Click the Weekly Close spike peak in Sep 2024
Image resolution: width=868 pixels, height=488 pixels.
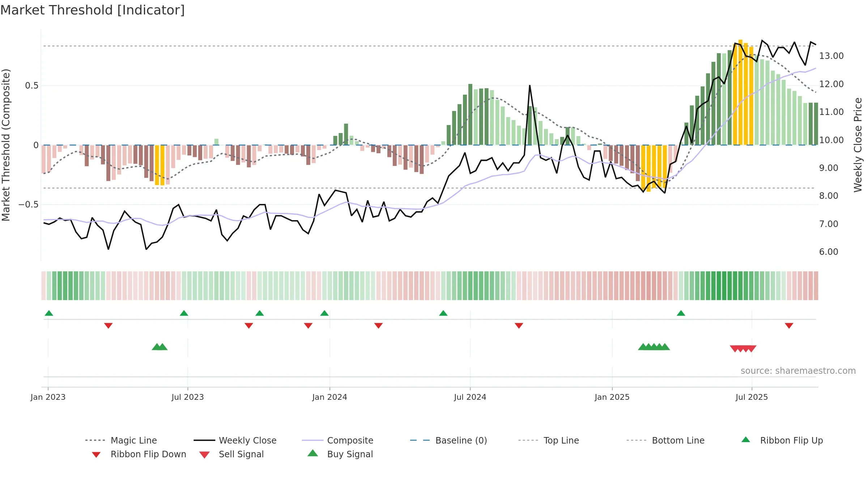click(530, 86)
